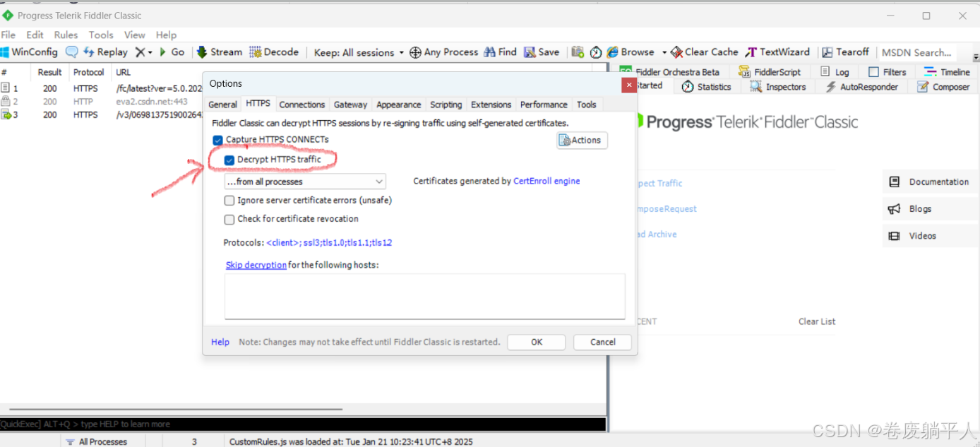Open the Tools menu
980x447 pixels.
coord(101,35)
